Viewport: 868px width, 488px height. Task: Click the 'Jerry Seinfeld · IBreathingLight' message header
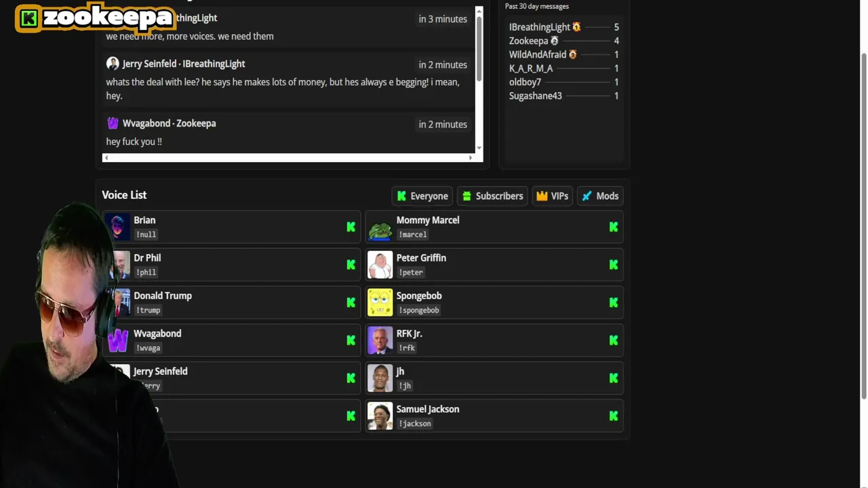click(x=184, y=64)
